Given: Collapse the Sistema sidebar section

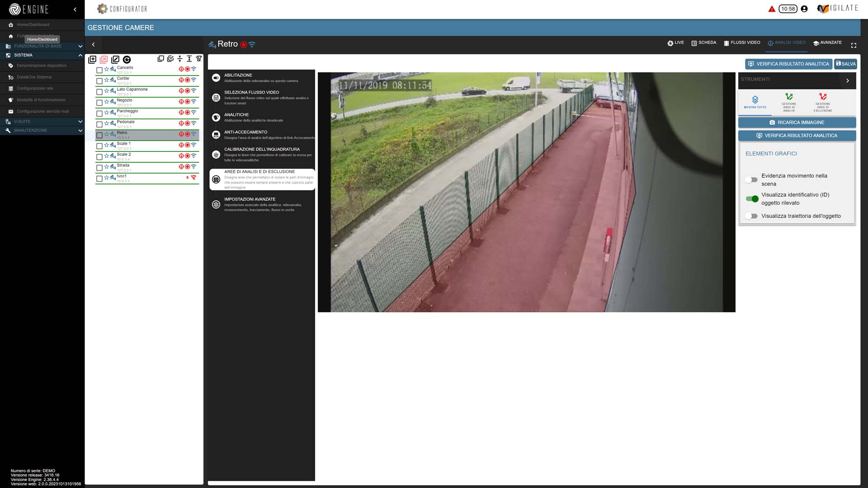Looking at the screenshot, I should tap(42, 55).
